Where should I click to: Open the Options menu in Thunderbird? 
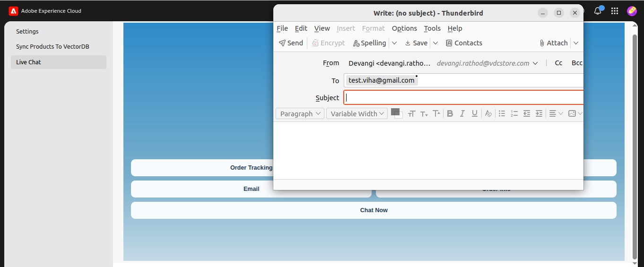click(404, 28)
